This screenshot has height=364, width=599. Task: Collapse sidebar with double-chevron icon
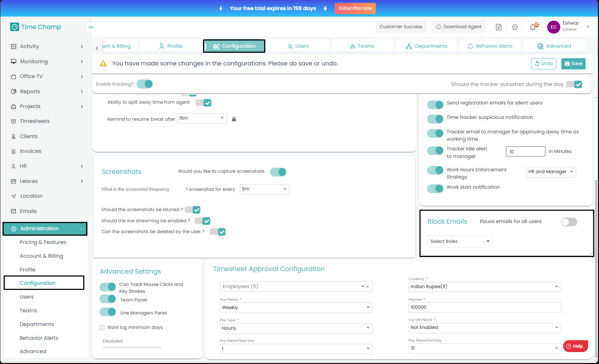click(x=91, y=27)
